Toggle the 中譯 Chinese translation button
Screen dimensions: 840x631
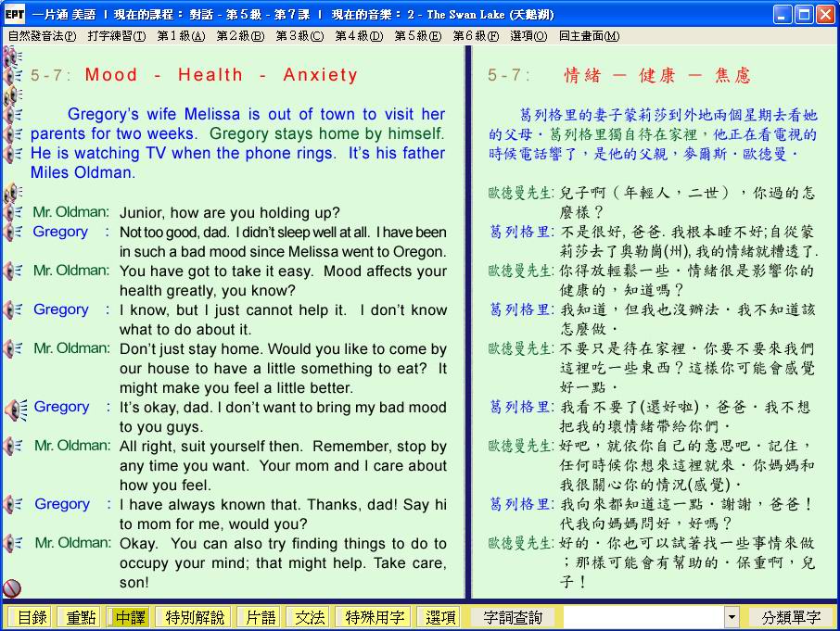click(128, 617)
